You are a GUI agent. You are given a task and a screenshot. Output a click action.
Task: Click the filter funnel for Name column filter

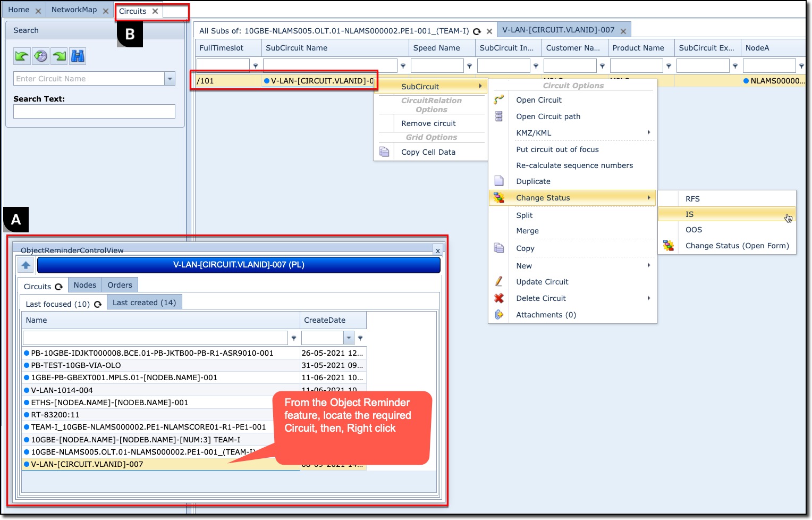(x=293, y=338)
